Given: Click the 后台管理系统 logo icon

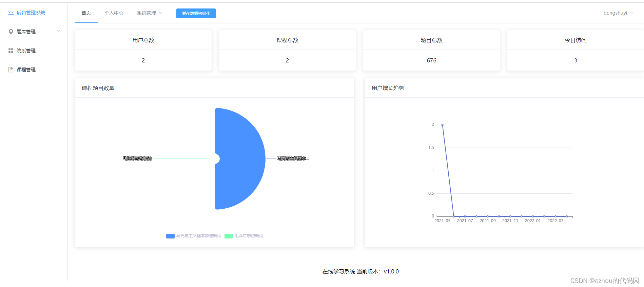Looking at the screenshot, I should 11,13.
